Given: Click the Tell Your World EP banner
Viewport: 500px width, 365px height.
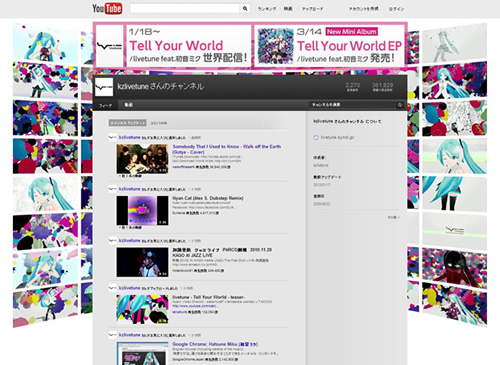Looking at the screenshot, I should click(x=330, y=46).
